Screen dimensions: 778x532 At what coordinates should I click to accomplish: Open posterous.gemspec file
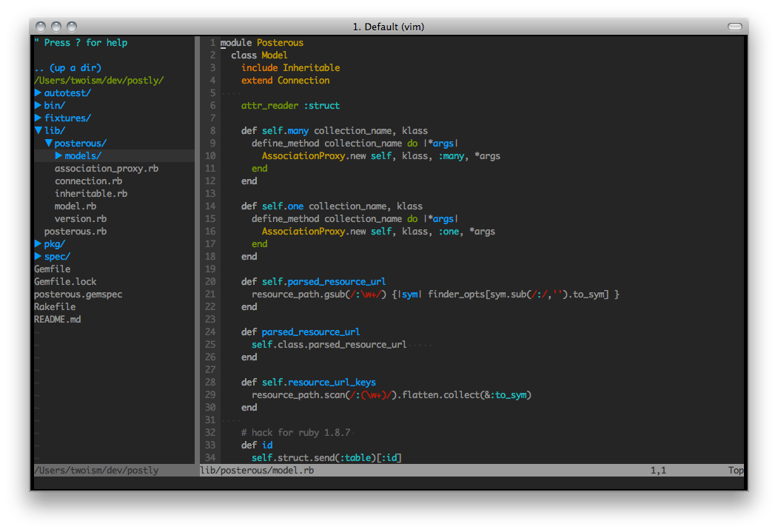(x=78, y=294)
